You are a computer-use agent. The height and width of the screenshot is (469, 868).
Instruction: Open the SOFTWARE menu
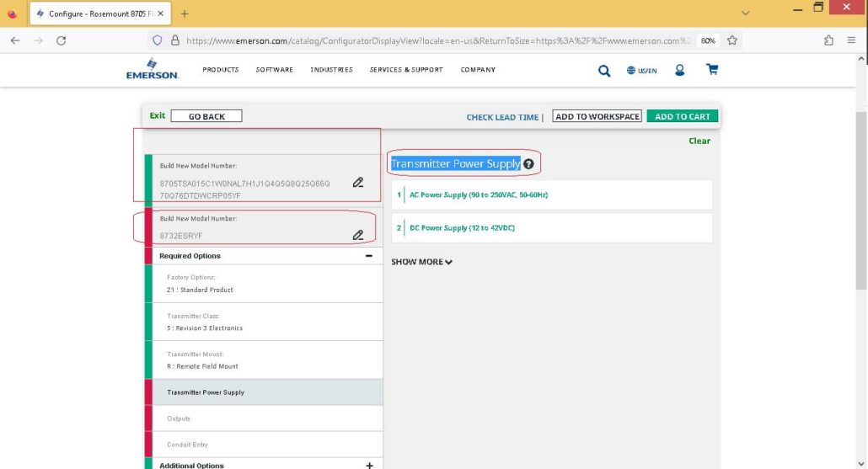click(x=274, y=70)
